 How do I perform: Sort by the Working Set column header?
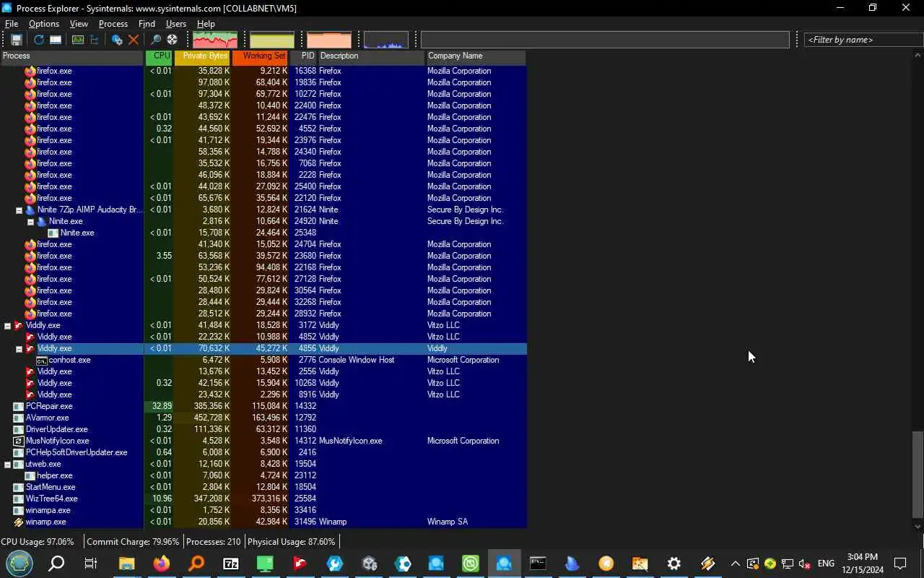coord(261,56)
